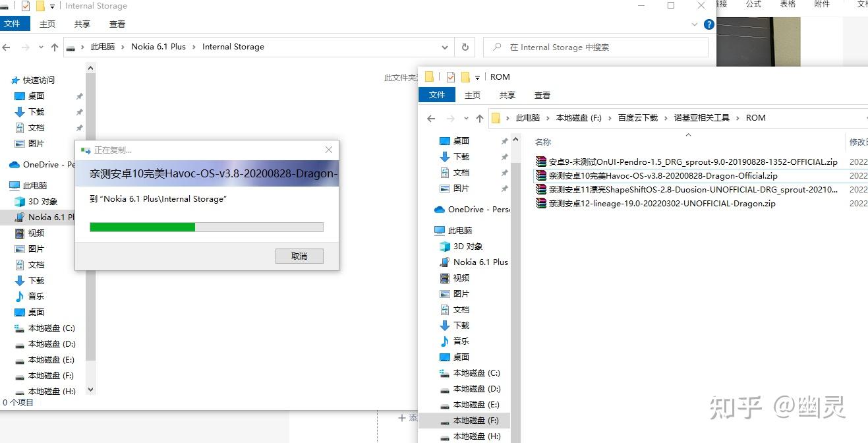Select 此电脑 in ROM window navigation pane

pyautogui.click(x=460, y=230)
